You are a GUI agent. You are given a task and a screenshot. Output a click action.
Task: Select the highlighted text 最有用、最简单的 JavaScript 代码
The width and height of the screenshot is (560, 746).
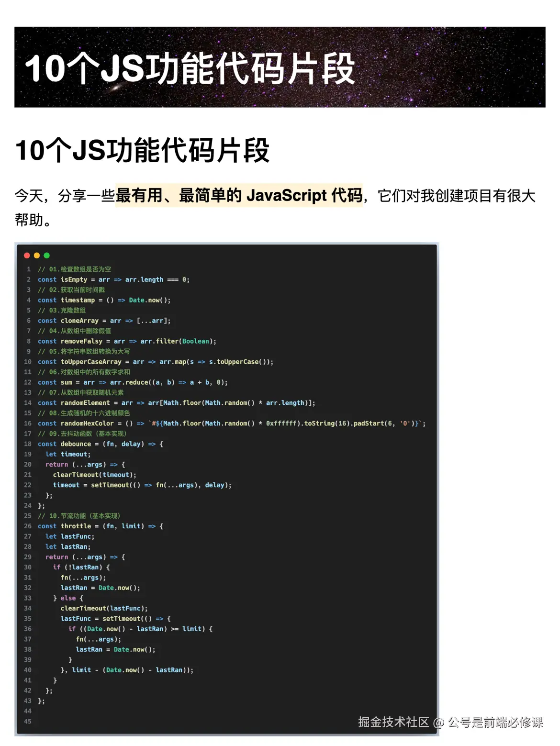(x=239, y=195)
